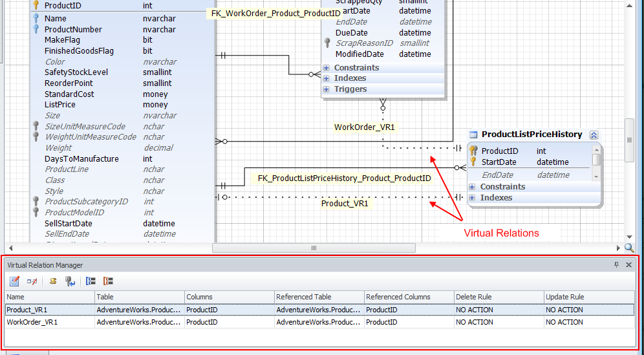Screen dimensions: 644x355
Task: Click the Product_VR1 label in the diagram
Action: [345, 204]
